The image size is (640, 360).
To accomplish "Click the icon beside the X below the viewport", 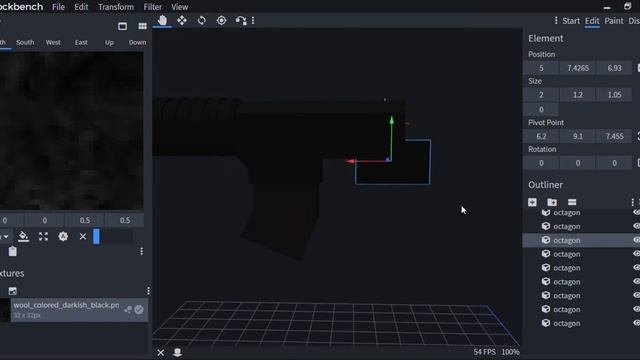I will click(177, 352).
